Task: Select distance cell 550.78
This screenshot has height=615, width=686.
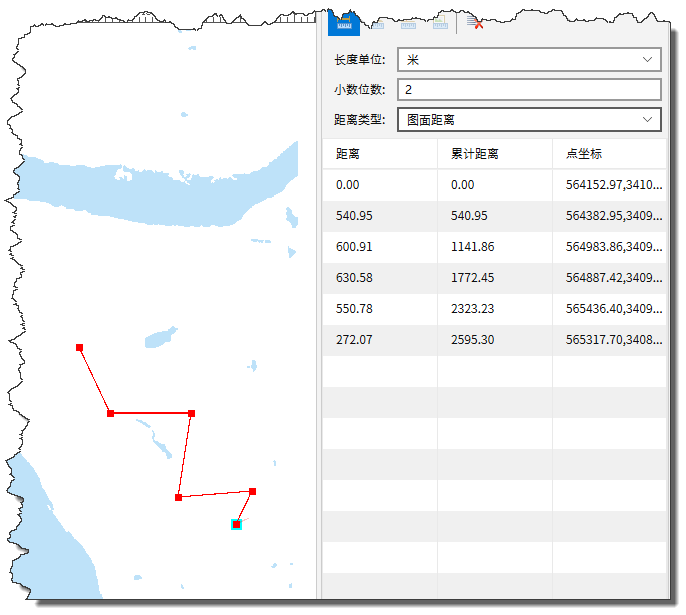Action: coord(380,309)
